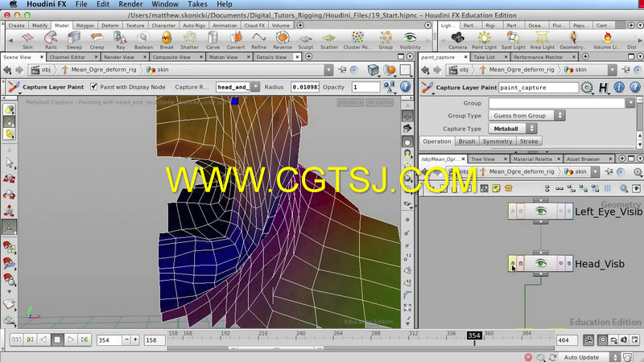
Task: Select the Convert shelf tool
Action: tap(236, 40)
